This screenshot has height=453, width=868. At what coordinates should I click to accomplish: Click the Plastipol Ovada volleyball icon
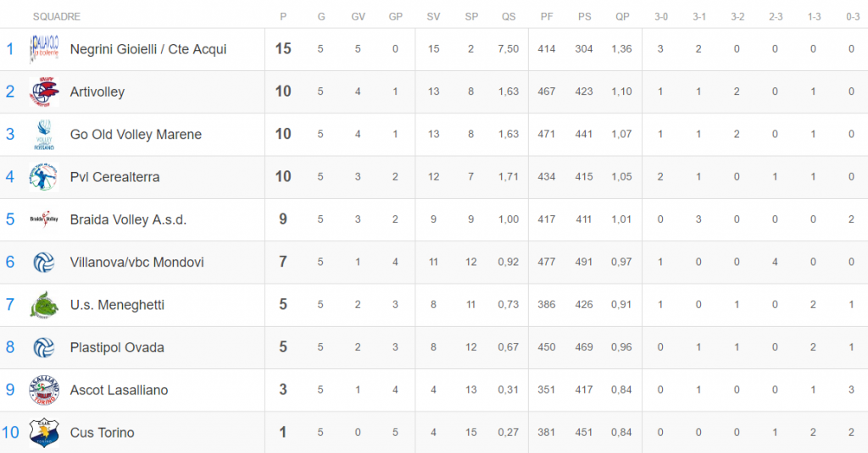(x=44, y=347)
